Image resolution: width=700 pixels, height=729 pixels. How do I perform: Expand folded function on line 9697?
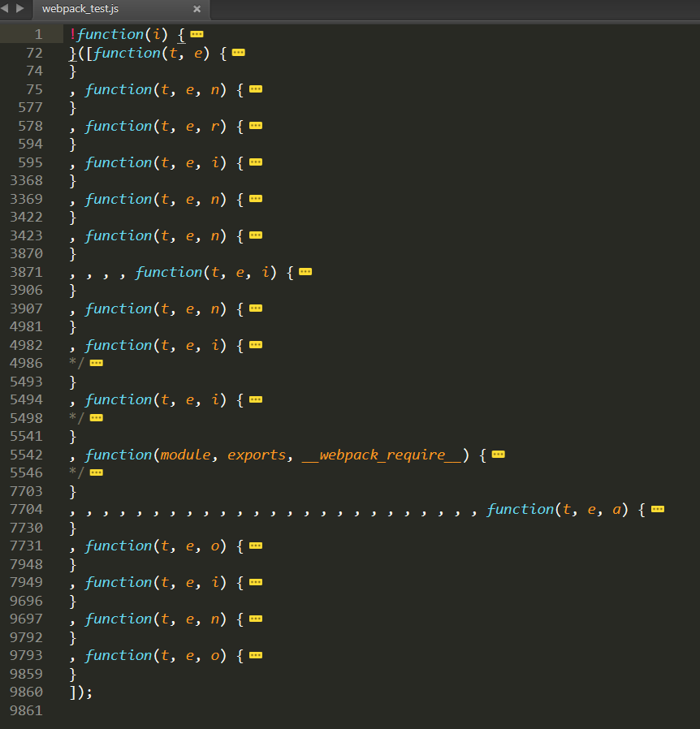point(256,619)
